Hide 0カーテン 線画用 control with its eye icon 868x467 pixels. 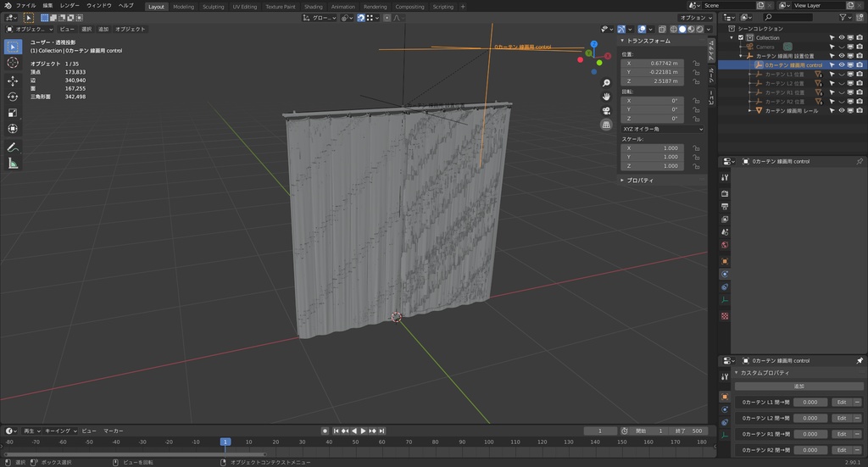pyautogui.click(x=842, y=64)
